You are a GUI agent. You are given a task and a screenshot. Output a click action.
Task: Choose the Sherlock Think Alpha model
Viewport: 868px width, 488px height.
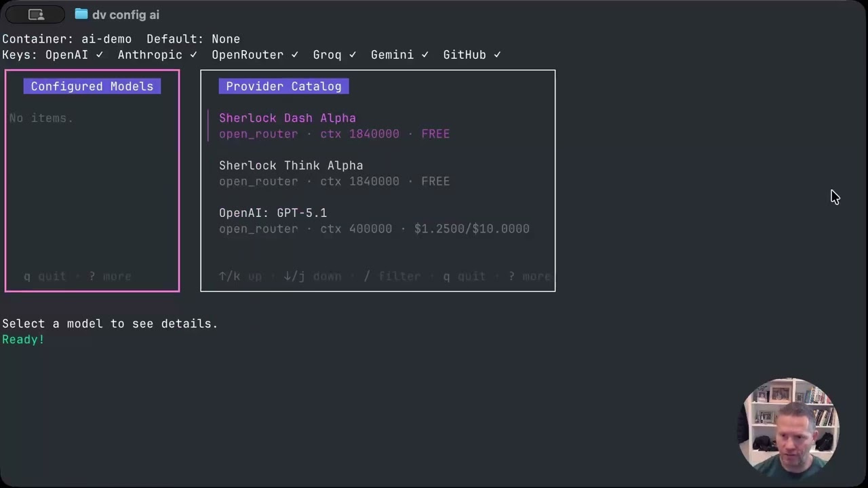[291, 165]
